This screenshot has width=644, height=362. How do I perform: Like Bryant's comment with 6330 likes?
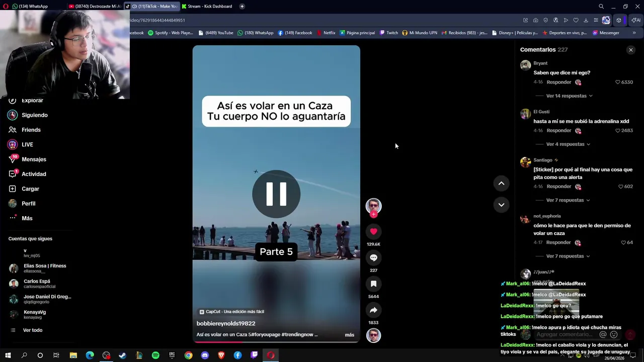click(618, 82)
